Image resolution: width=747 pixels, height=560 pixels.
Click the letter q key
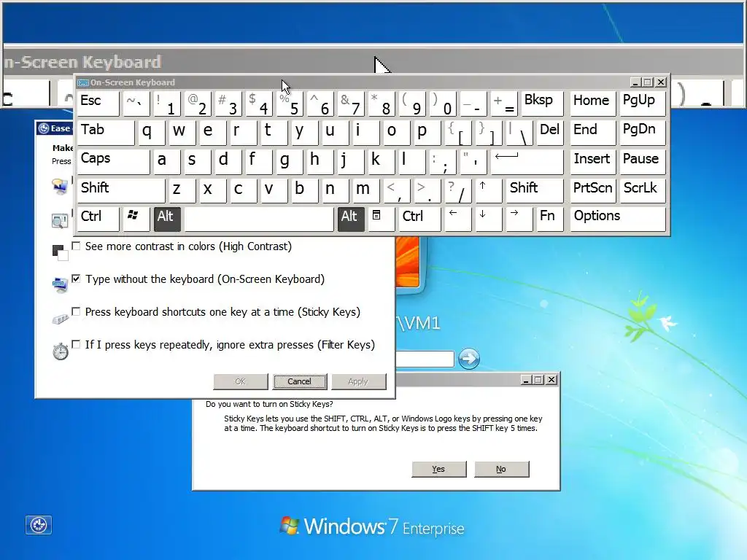pos(152,133)
